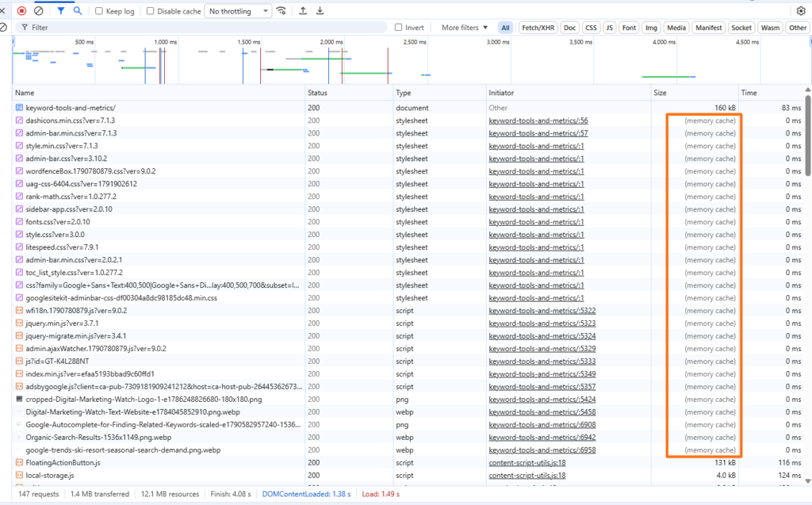The width and height of the screenshot is (812, 505).
Task: Clear the network log
Action: 38,11
